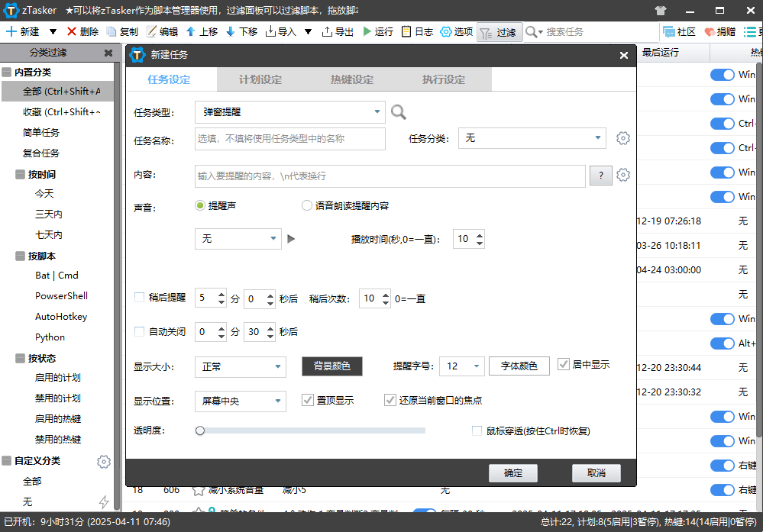Confirm the new task with 确定

[512, 472]
